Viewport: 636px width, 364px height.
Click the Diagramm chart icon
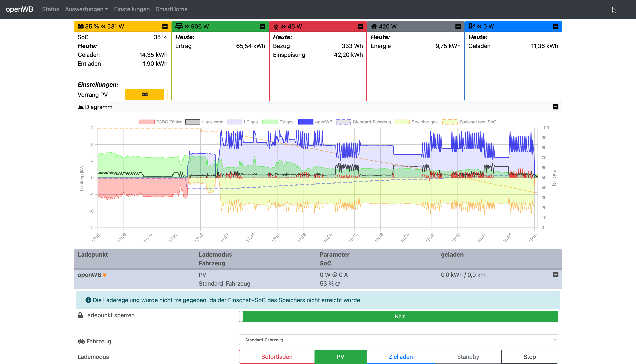click(80, 107)
